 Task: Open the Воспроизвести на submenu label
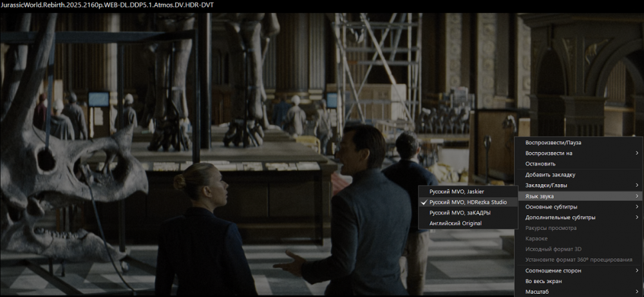[549, 153]
